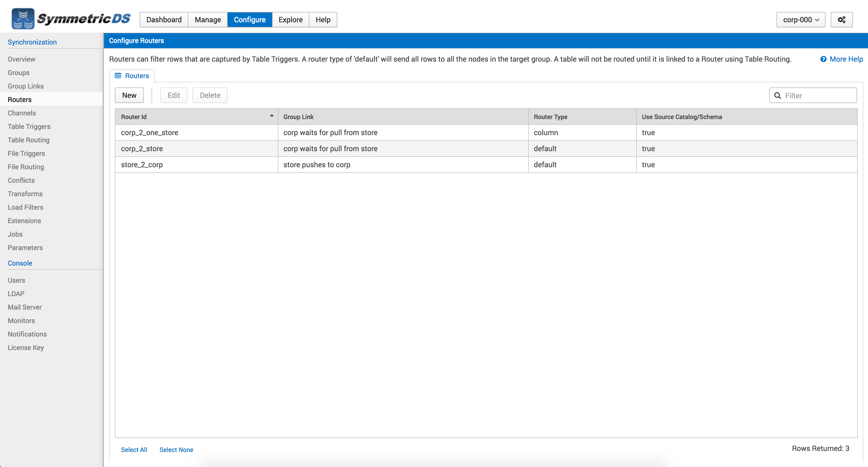868x467 pixels.
Task: Open Channels in the sidebar
Action: [x=21, y=113]
